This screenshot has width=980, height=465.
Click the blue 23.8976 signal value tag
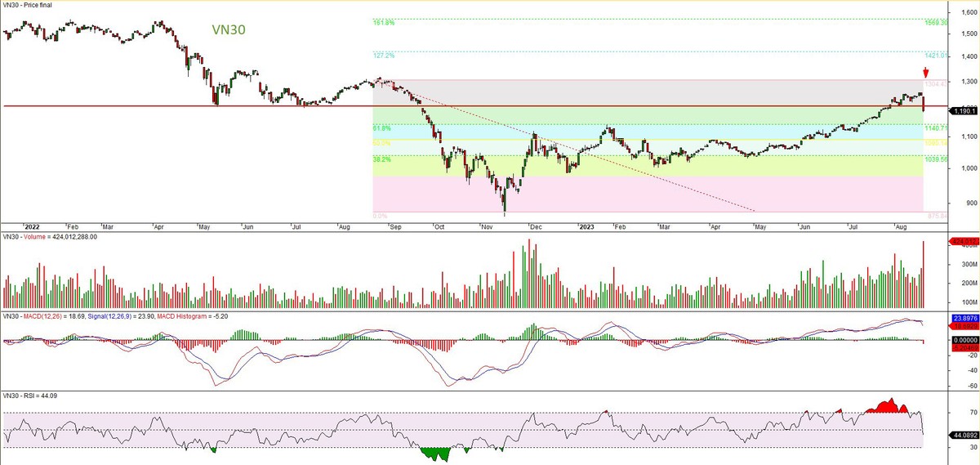pos(964,316)
